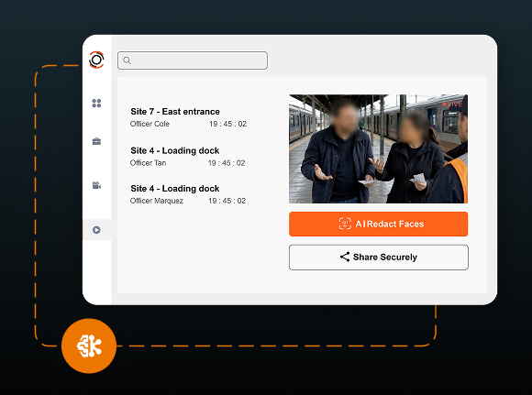Click the red LIVE indicator on video
The image size is (532, 395).
click(x=452, y=104)
